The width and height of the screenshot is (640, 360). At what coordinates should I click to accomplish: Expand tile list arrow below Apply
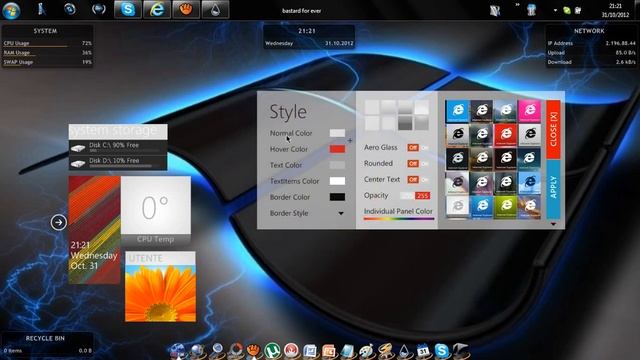[x=553, y=224]
